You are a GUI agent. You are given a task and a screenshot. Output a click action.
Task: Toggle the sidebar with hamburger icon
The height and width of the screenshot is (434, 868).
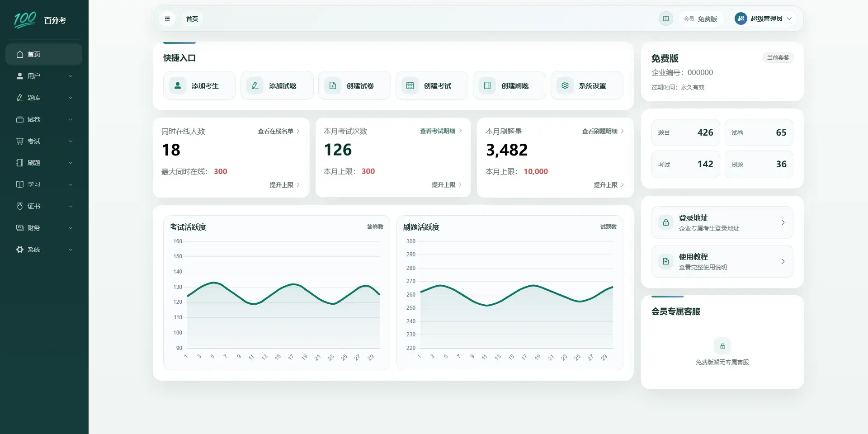[167, 19]
